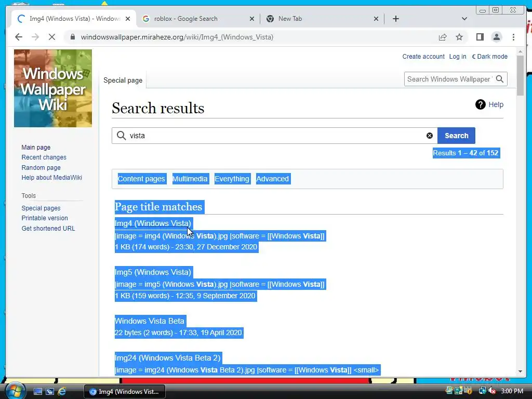Select the Multimedia search profile
This screenshot has height=399, width=532.
[x=190, y=179]
